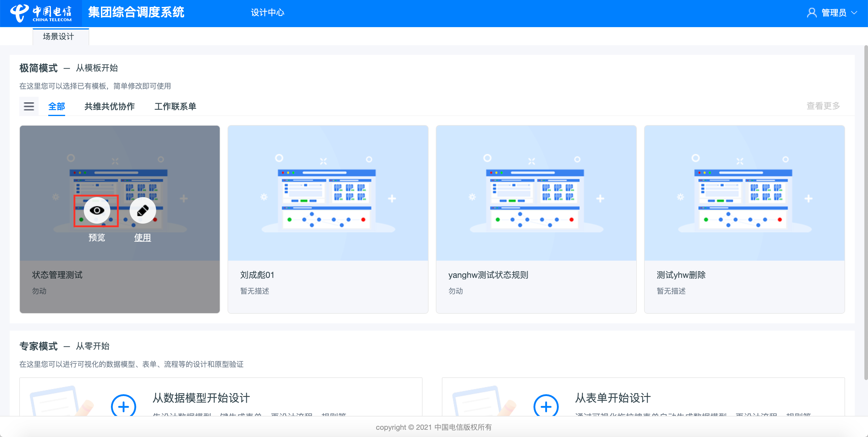Open the hamburger category list icon
This screenshot has height=437, width=868.
coord(29,106)
